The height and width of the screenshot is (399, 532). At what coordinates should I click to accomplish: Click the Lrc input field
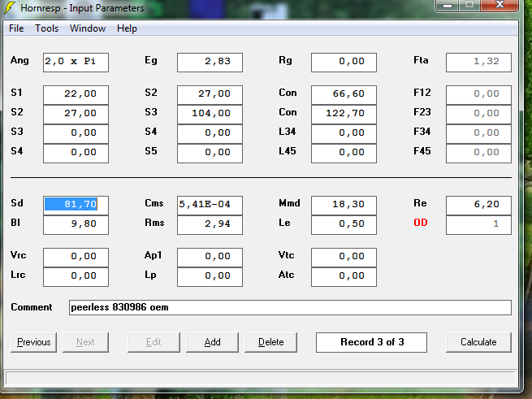(x=76, y=277)
